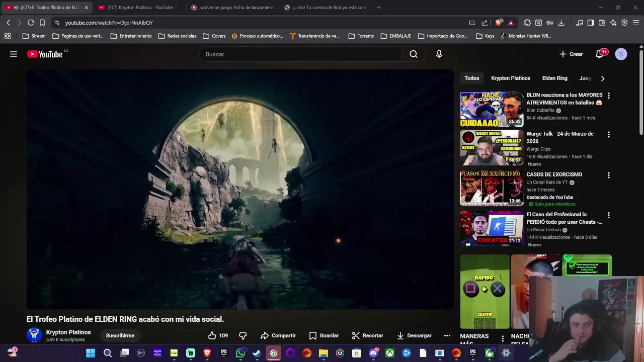Open Brave Wallet icon

point(602,23)
